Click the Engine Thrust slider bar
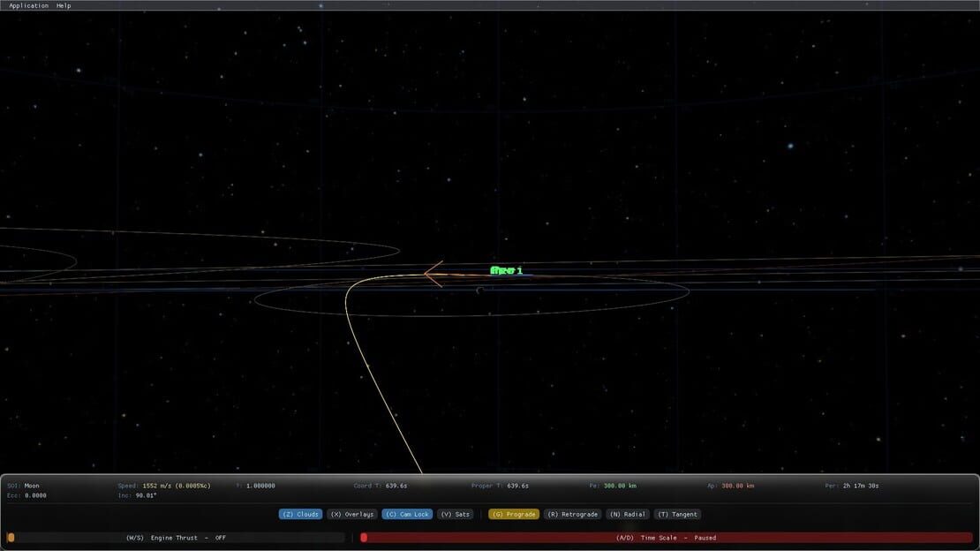980x551 pixels. coord(176,538)
